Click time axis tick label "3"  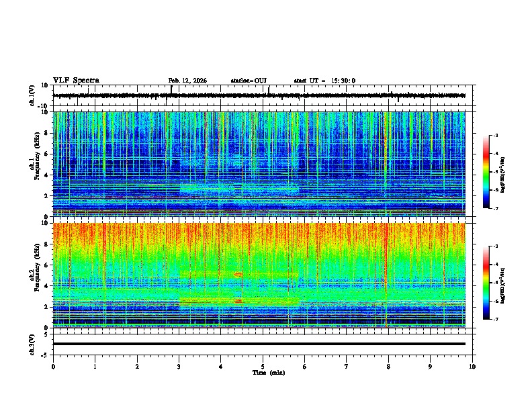(179, 367)
